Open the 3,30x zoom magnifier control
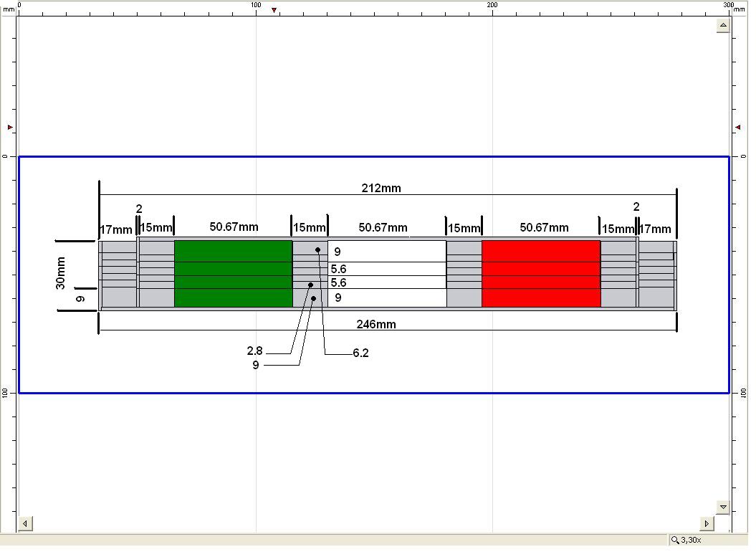Viewport: 756px width, 552px height. point(687,541)
